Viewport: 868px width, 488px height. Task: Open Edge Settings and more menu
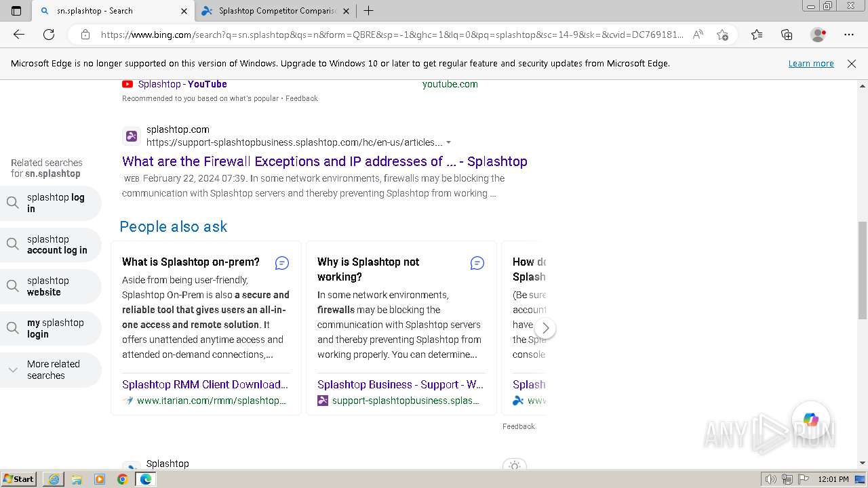[849, 35]
